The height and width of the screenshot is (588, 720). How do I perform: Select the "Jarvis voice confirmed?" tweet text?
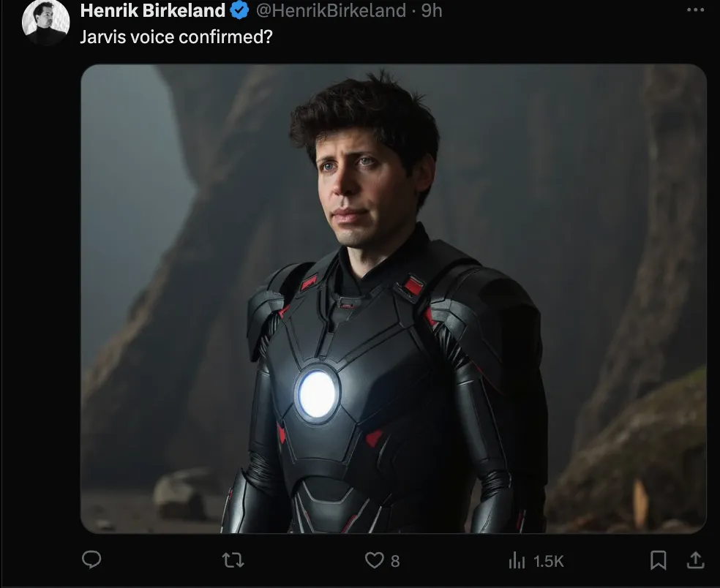point(176,37)
